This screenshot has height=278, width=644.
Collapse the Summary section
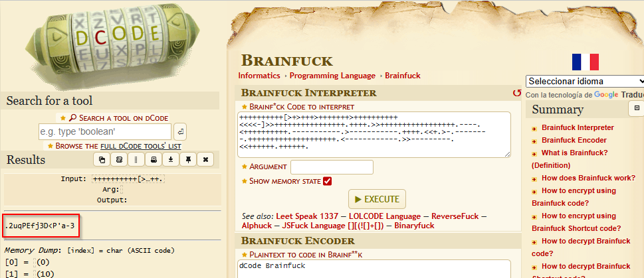pos(636,109)
